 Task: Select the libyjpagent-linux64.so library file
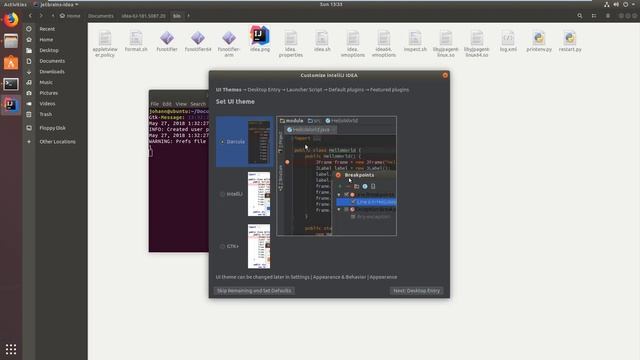point(477,44)
